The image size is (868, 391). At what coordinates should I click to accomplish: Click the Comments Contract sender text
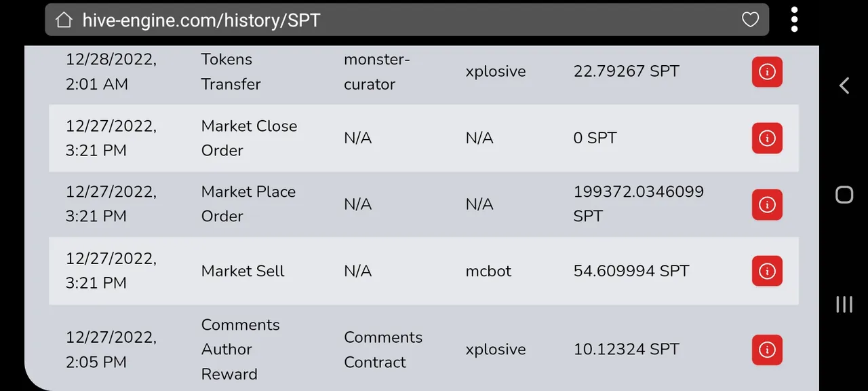382,350
